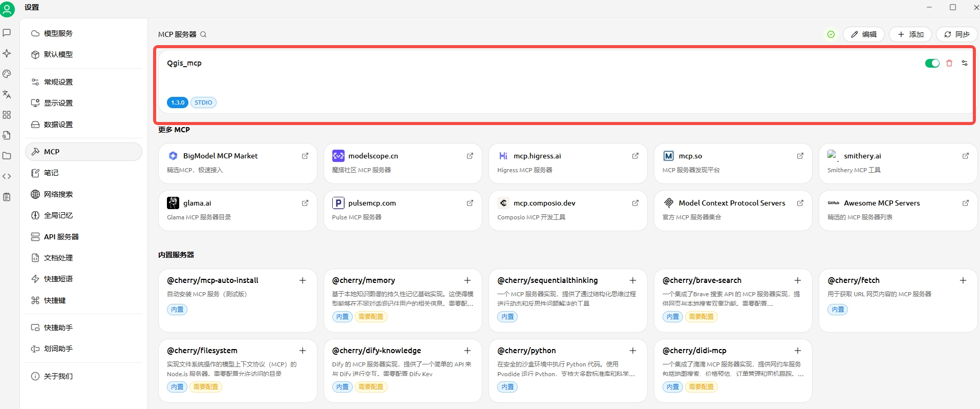Add the @cherry/fetch server
This screenshot has height=409, width=980.
[x=963, y=280]
